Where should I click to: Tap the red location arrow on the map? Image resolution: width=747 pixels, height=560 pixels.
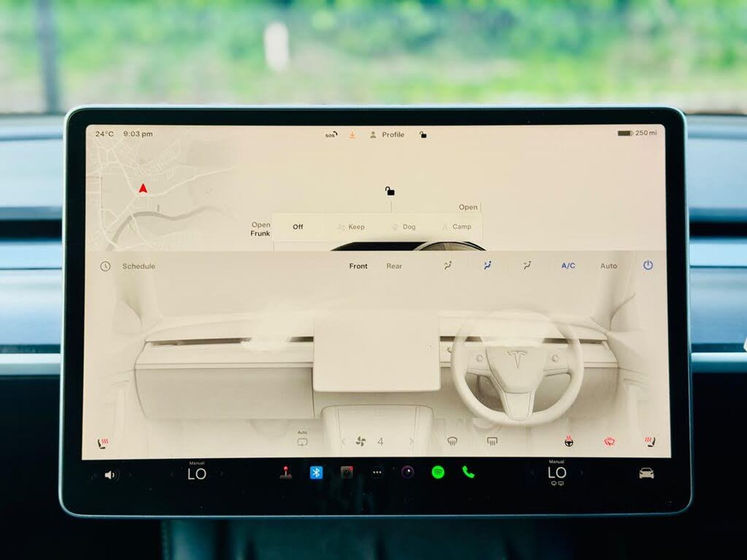tap(143, 188)
